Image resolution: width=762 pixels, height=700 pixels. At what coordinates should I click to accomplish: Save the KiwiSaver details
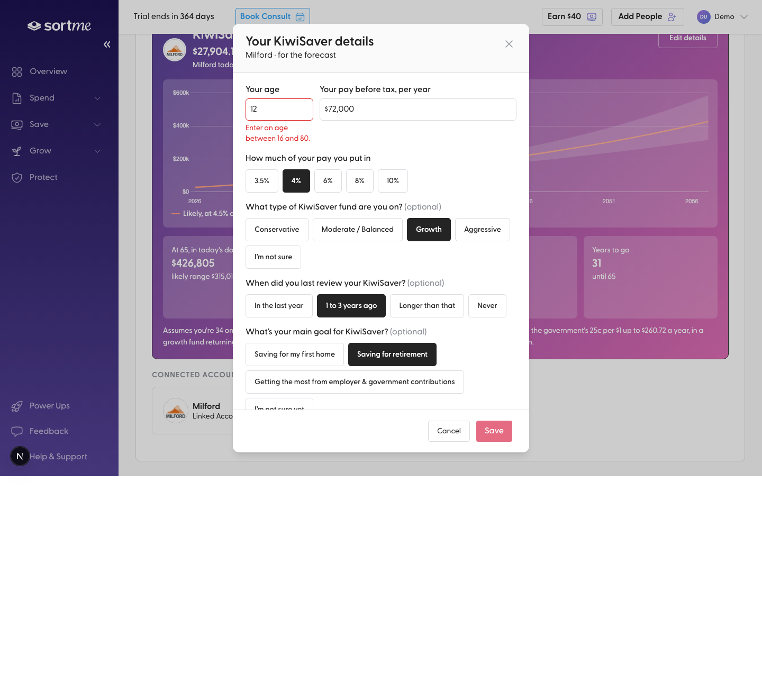coord(494,431)
